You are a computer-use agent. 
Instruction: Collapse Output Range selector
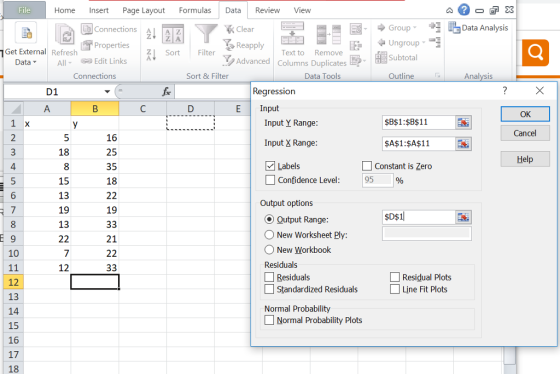(463, 217)
